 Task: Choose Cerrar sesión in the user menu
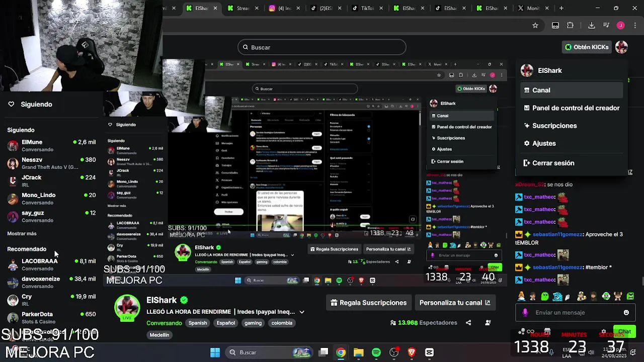point(572,163)
